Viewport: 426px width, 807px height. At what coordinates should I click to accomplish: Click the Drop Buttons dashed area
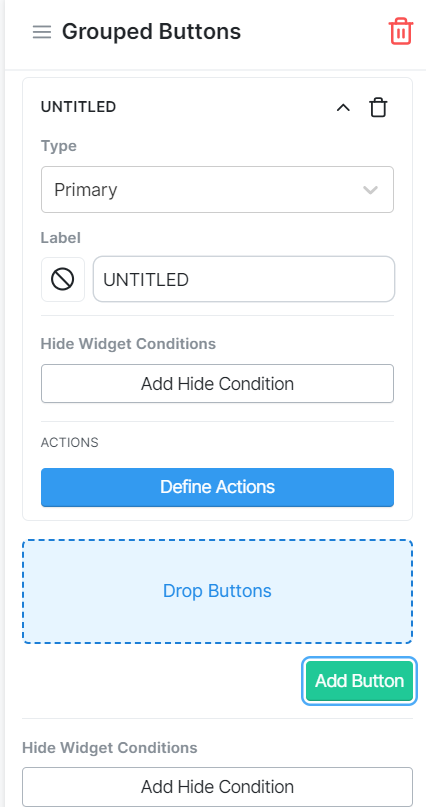tap(217, 591)
